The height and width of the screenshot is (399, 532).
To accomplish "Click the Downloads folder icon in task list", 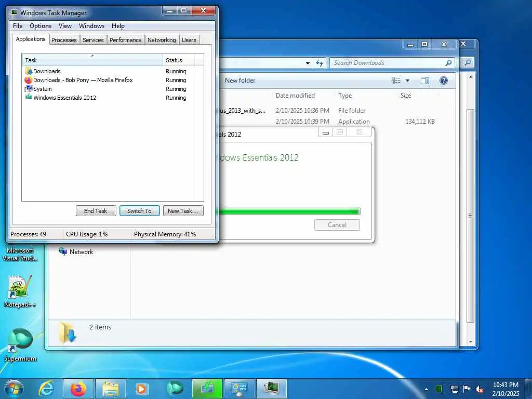I will pyautogui.click(x=28, y=71).
